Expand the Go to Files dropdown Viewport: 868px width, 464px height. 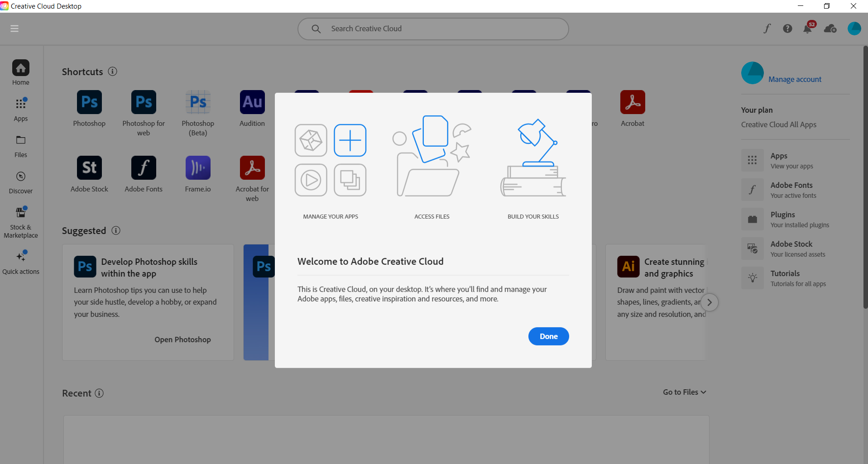[685, 392]
